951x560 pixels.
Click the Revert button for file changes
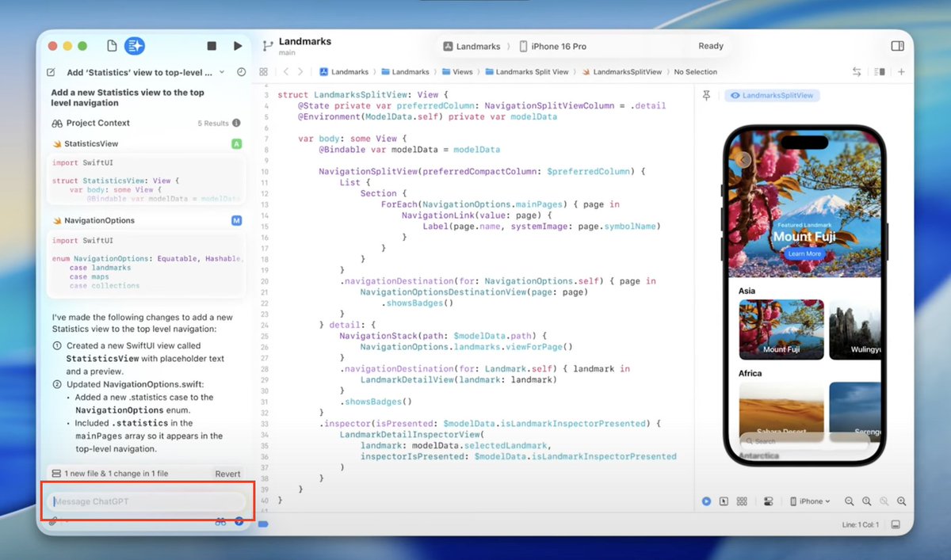pos(227,474)
